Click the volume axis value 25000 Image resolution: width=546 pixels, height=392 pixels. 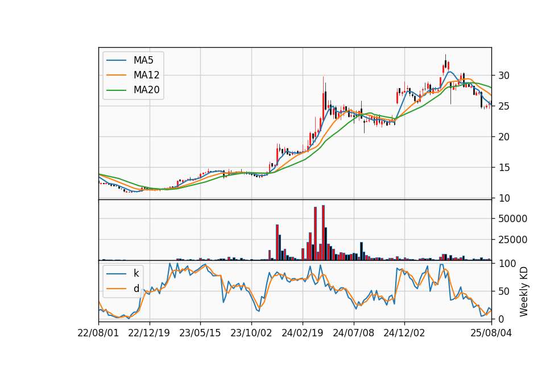tap(512, 240)
